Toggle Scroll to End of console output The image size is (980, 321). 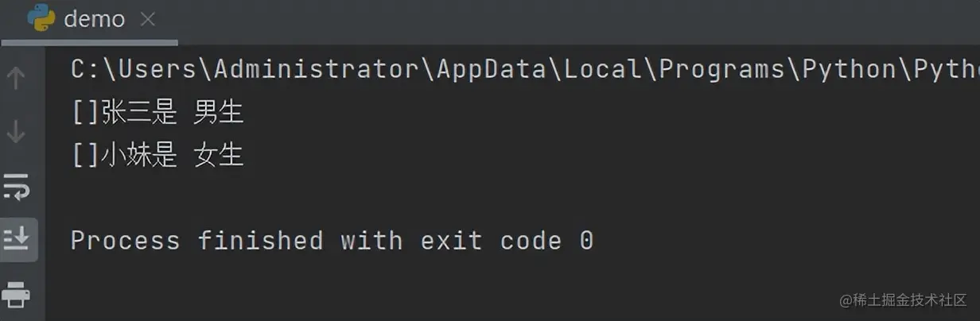tap(16, 238)
